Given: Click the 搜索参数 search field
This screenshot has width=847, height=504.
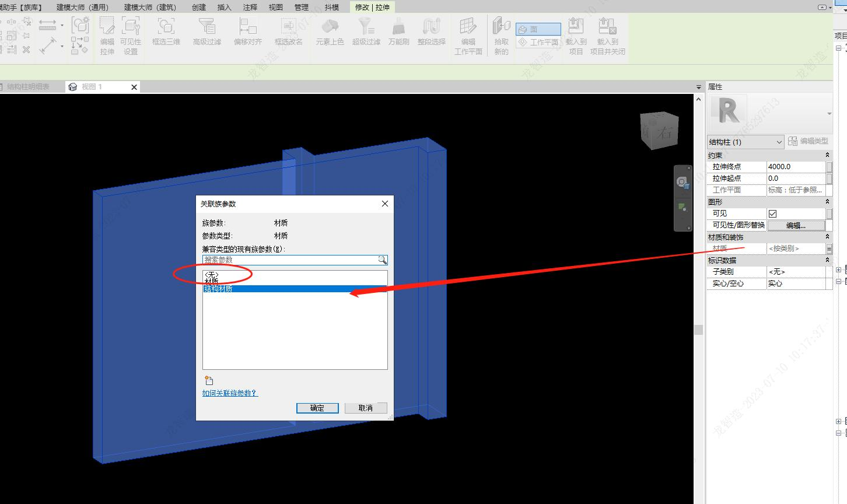Looking at the screenshot, I should [x=289, y=260].
